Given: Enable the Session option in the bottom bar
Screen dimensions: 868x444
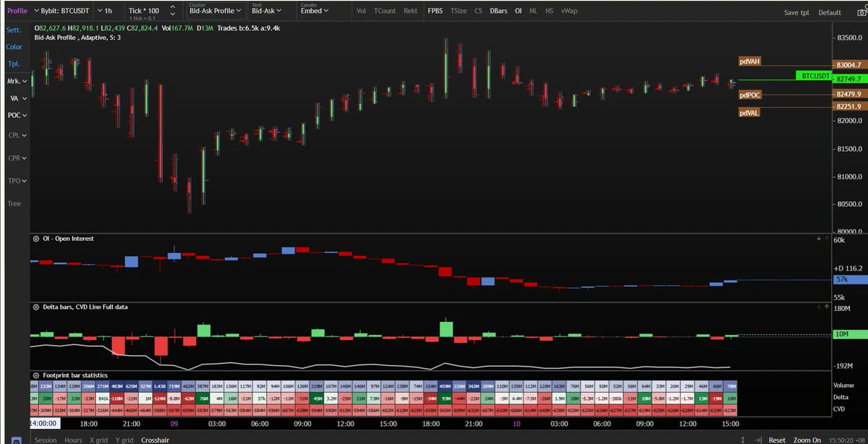Looking at the screenshot, I should click(45, 440).
